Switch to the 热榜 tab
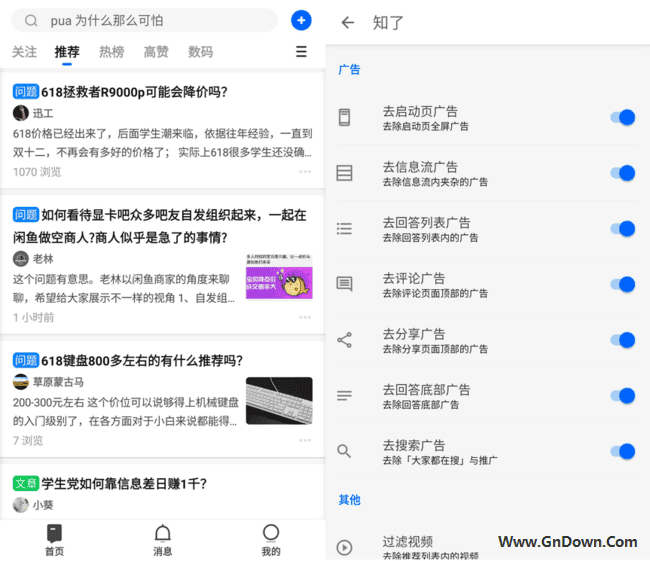Image resolution: width=650 pixels, height=561 pixels. pos(112,52)
